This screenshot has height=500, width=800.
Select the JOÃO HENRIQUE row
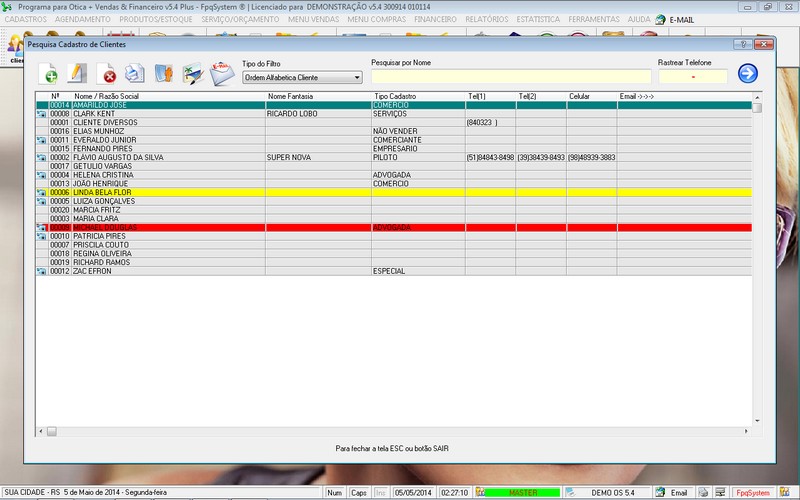tap(394, 184)
